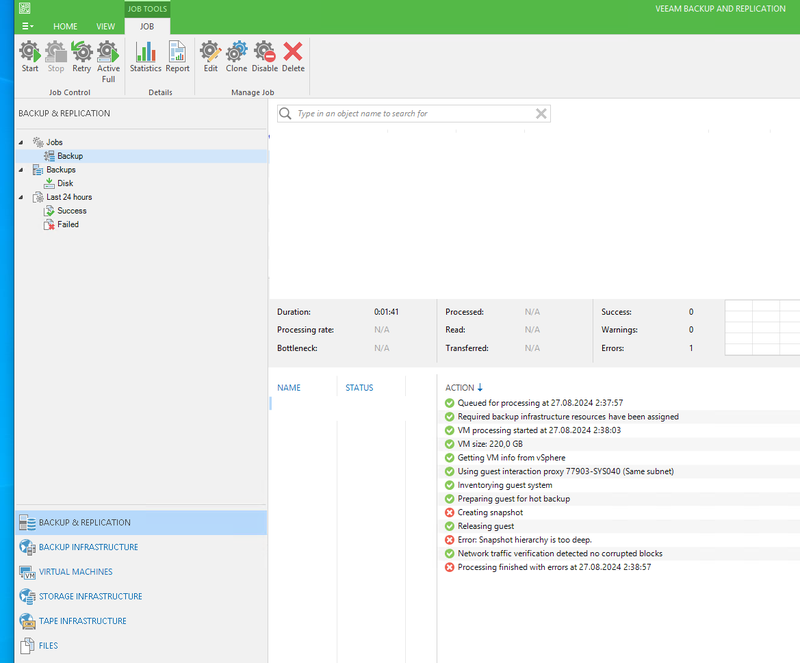Collapse the Backups tree node
Screen dimensions: 800x663
(x=22, y=170)
